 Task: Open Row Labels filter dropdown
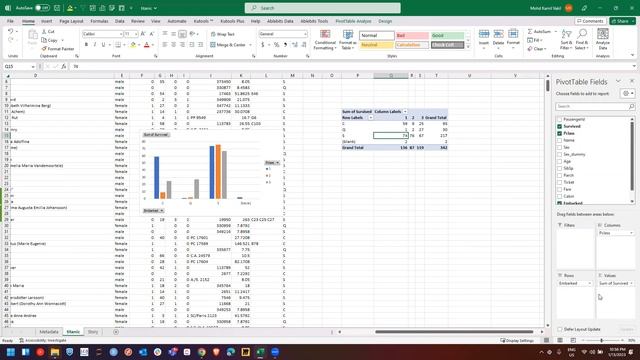tap(371, 118)
